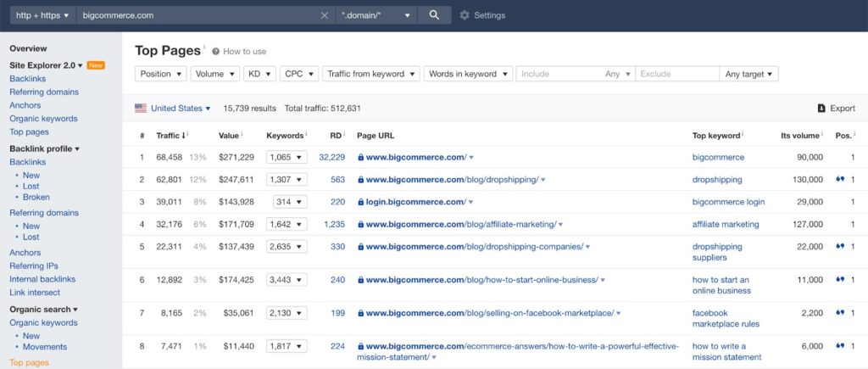This screenshot has height=369, width=868.
Task: Click the How to use help icon
Action: [215, 52]
